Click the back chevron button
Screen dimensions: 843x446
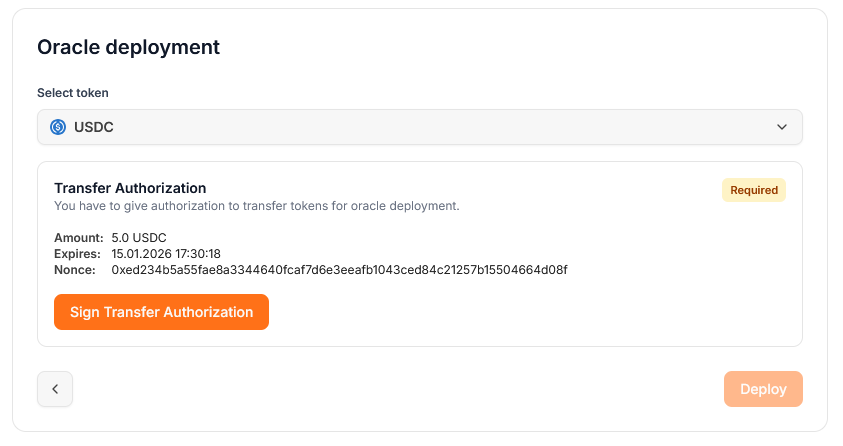point(55,389)
